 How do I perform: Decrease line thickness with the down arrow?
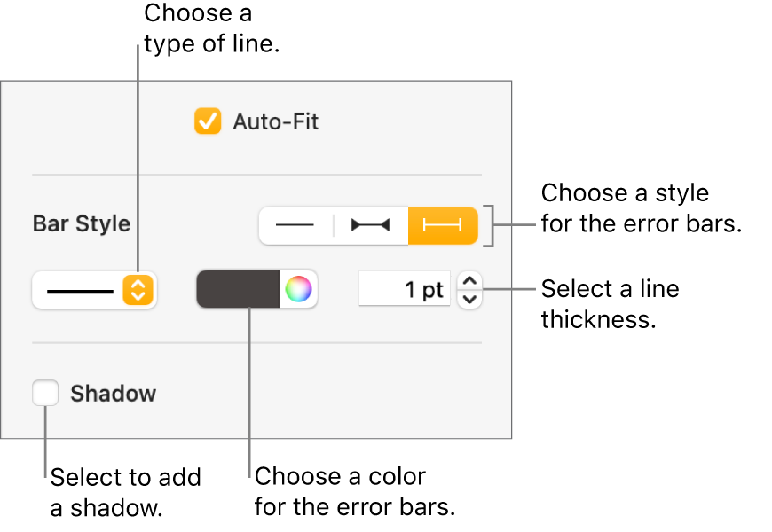pos(470,299)
